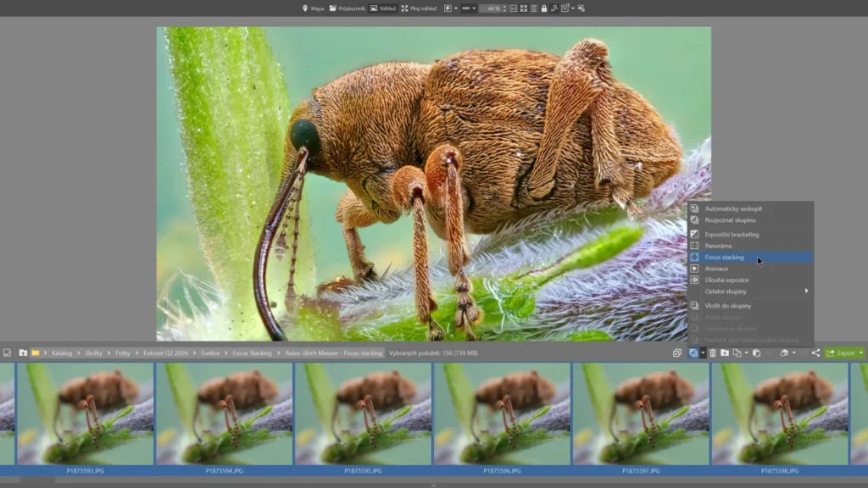The width and height of the screenshot is (868, 488).
Task: Expand the magnifier options dropdown arrow
Action: point(573,8)
